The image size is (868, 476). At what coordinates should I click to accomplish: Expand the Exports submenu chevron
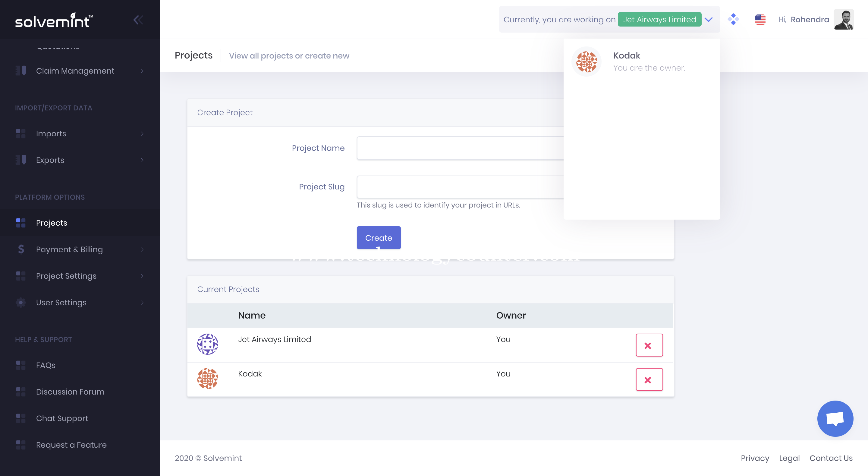click(x=142, y=160)
